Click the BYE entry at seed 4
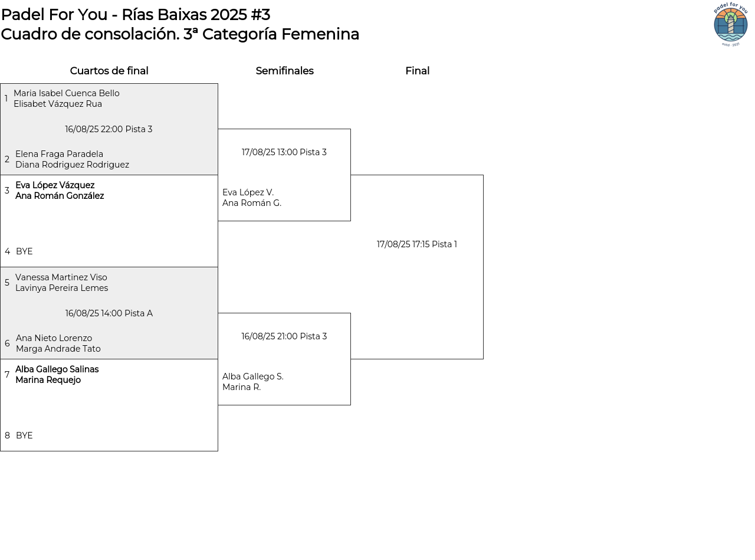The image size is (755, 560). tap(24, 251)
